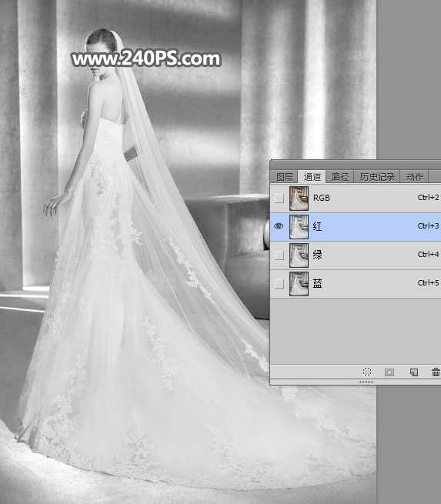Image resolution: width=441 pixels, height=504 pixels.
Task: Switch to the 动作 (Actions) tab
Action: click(414, 177)
